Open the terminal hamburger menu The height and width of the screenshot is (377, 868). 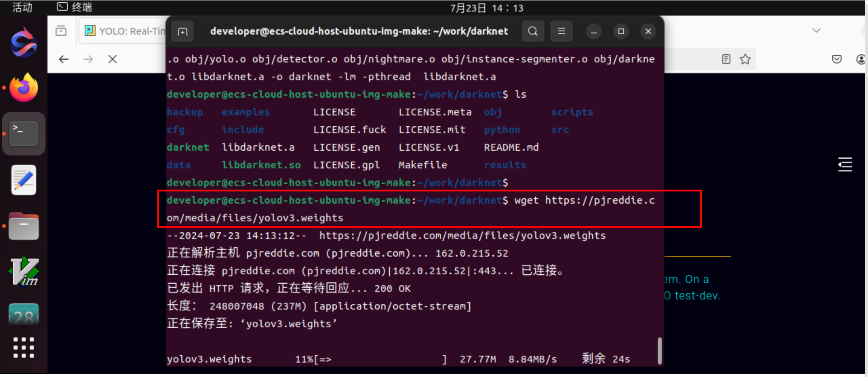point(561,31)
